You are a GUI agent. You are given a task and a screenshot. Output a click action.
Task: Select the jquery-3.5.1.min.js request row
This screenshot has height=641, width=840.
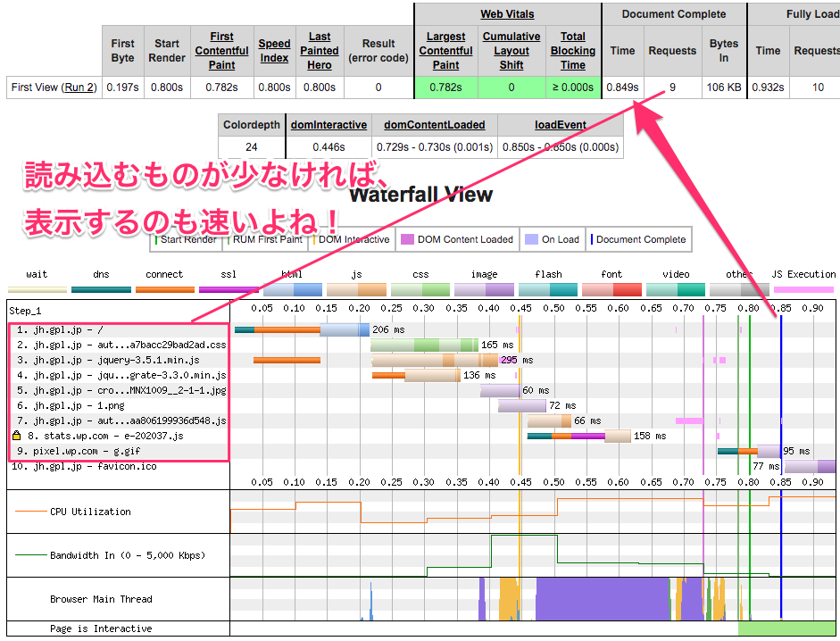(121, 360)
